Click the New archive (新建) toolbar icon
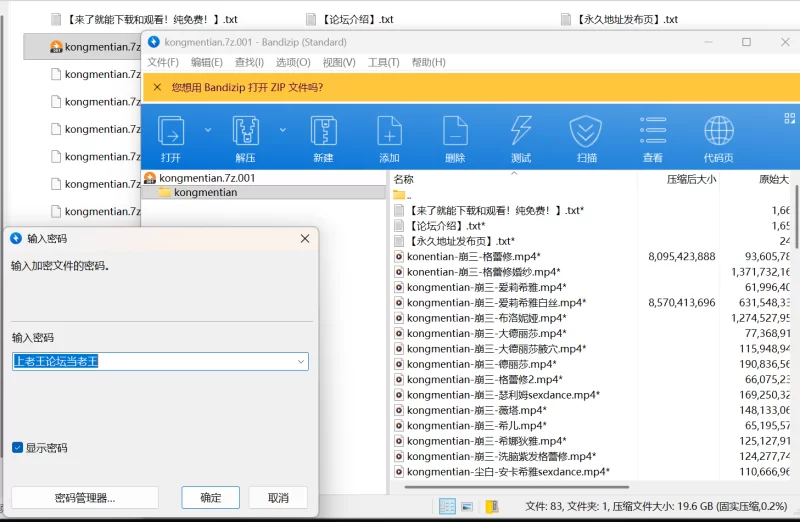Viewport: 800px width, 522px height. [x=323, y=131]
